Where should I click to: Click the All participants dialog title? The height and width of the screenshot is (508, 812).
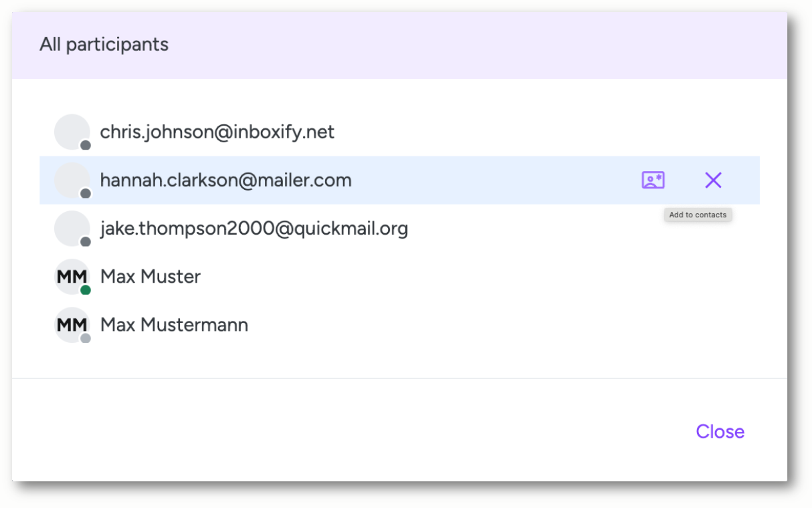coord(104,45)
